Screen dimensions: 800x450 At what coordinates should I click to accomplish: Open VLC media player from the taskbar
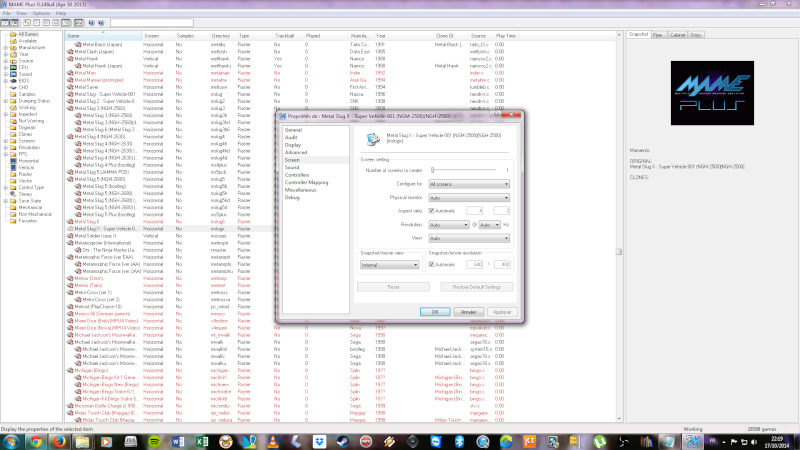(273, 442)
